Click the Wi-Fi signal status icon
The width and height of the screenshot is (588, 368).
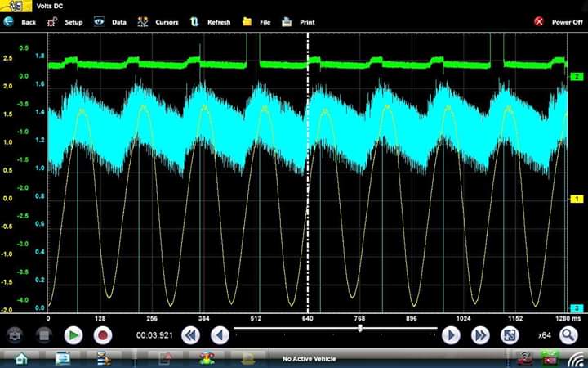point(577,358)
